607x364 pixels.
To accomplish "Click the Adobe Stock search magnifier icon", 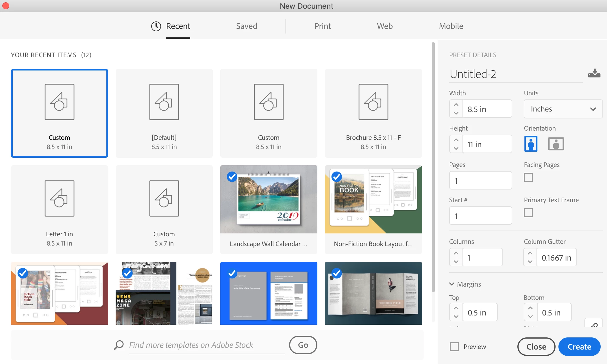I will coord(119,345).
